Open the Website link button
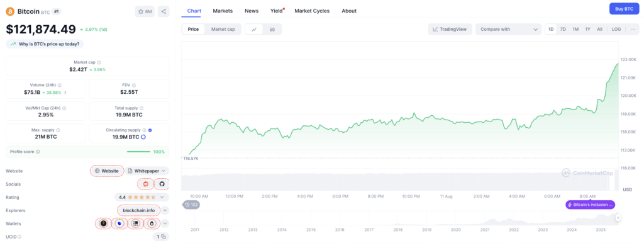 point(107,171)
